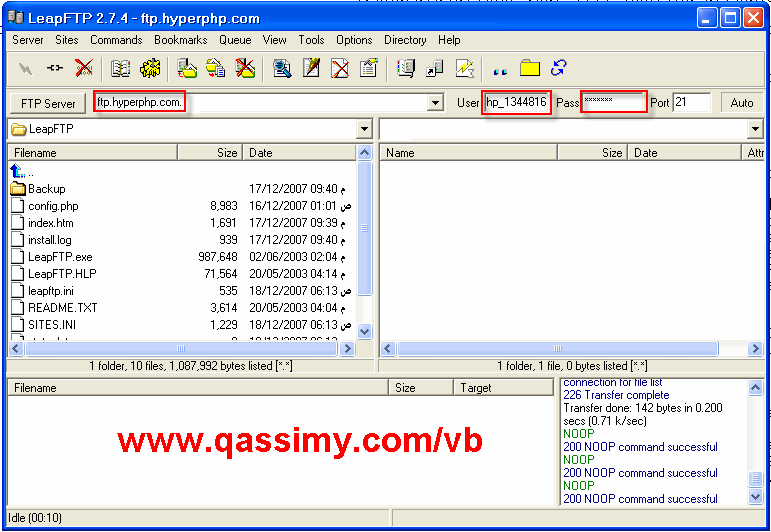Click the Pass password field
771x532 pixels.
pos(614,102)
